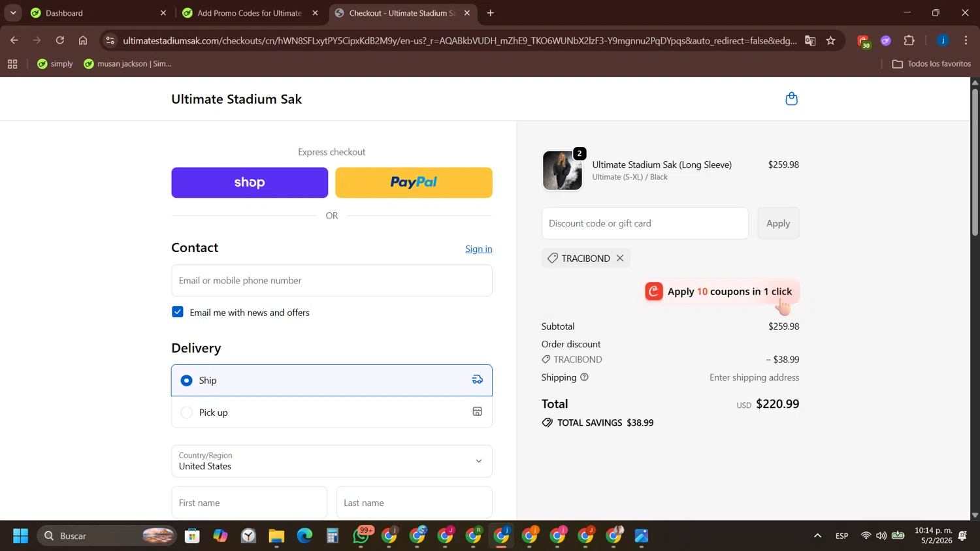View site information icon in address bar
Screen dimensions: 980x551
(110, 40)
